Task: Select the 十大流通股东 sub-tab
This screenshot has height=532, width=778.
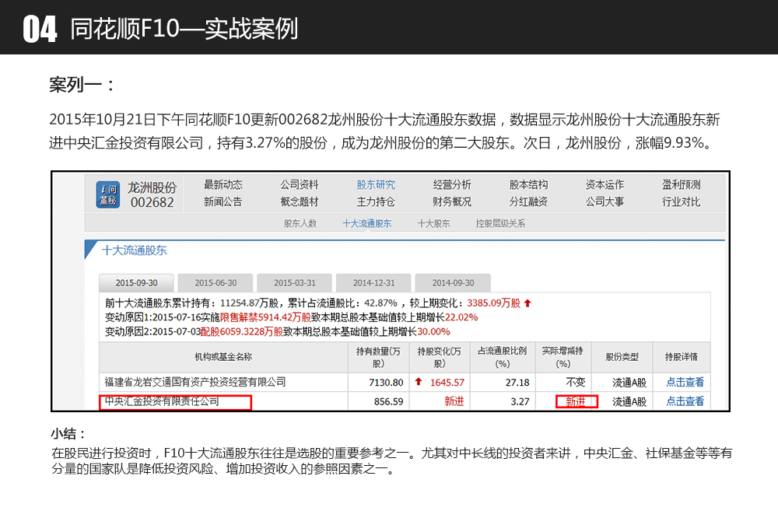Action: point(366,223)
